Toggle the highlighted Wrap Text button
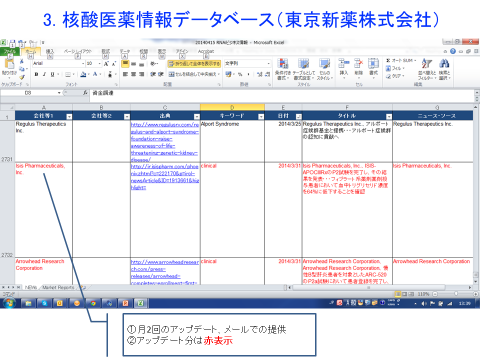This screenshot has width=480, height=360. pyautogui.click(x=194, y=63)
